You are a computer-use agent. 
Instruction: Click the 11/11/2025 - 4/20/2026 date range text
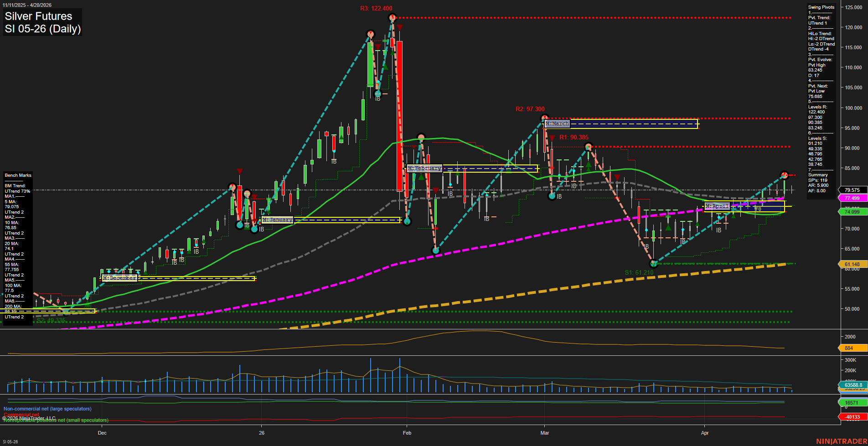(27, 5)
